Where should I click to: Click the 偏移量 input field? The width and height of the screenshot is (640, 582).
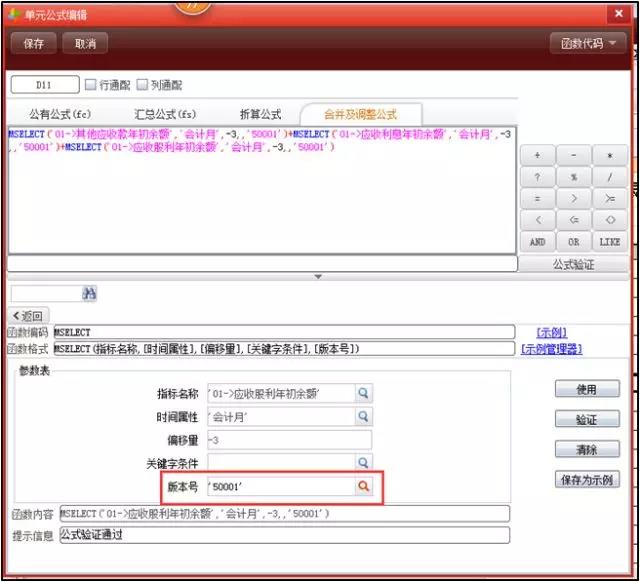click(x=288, y=440)
